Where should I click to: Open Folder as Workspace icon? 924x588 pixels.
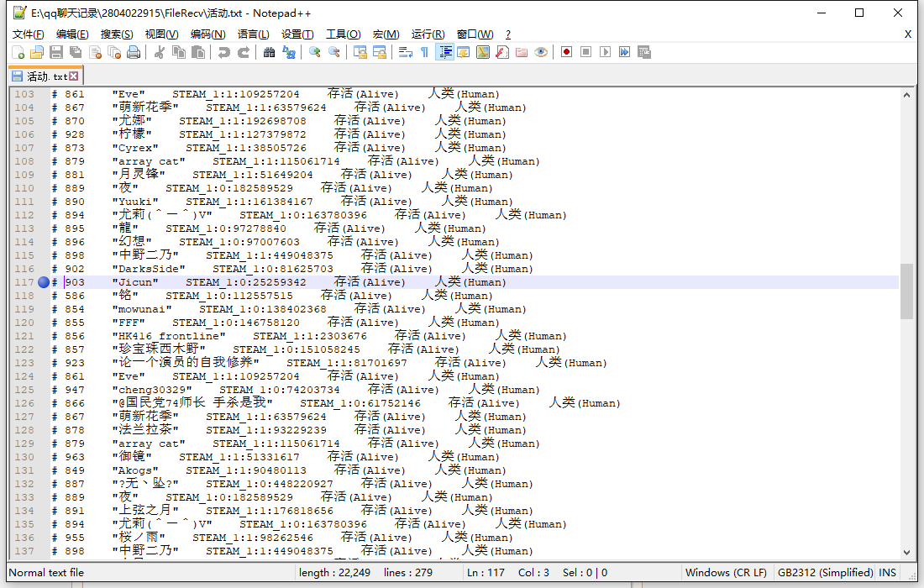click(x=522, y=52)
